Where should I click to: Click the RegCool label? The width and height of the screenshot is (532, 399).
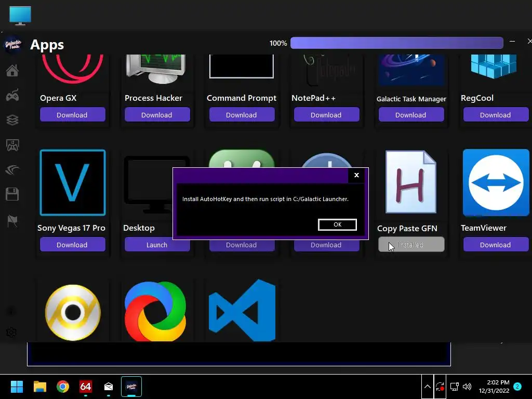pyautogui.click(x=477, y=98)
